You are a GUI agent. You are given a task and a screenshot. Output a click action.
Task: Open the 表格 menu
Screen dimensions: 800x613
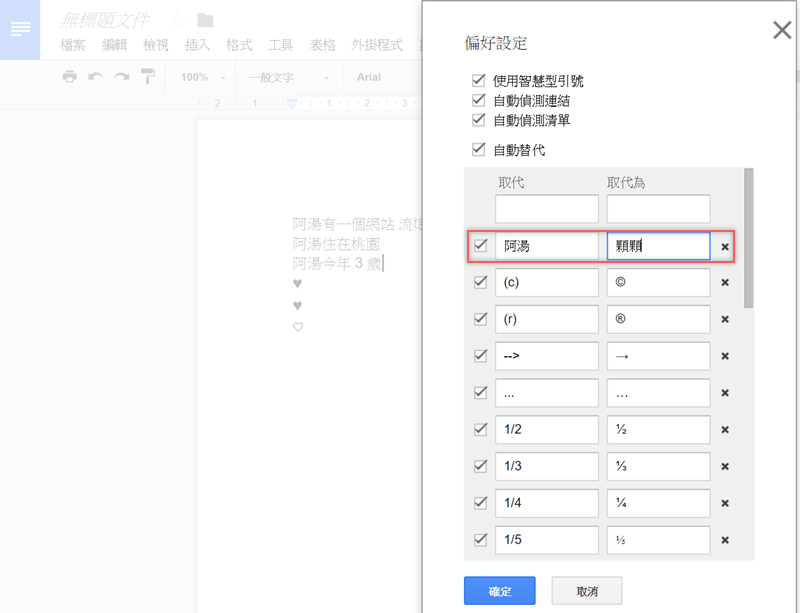pyautogui.click(x=322, y=45)
